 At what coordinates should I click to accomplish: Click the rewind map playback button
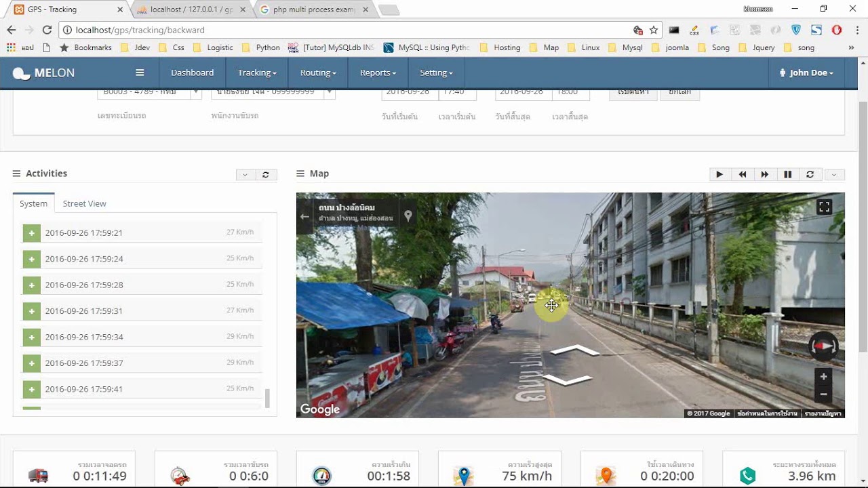click(x=743, y=174)
